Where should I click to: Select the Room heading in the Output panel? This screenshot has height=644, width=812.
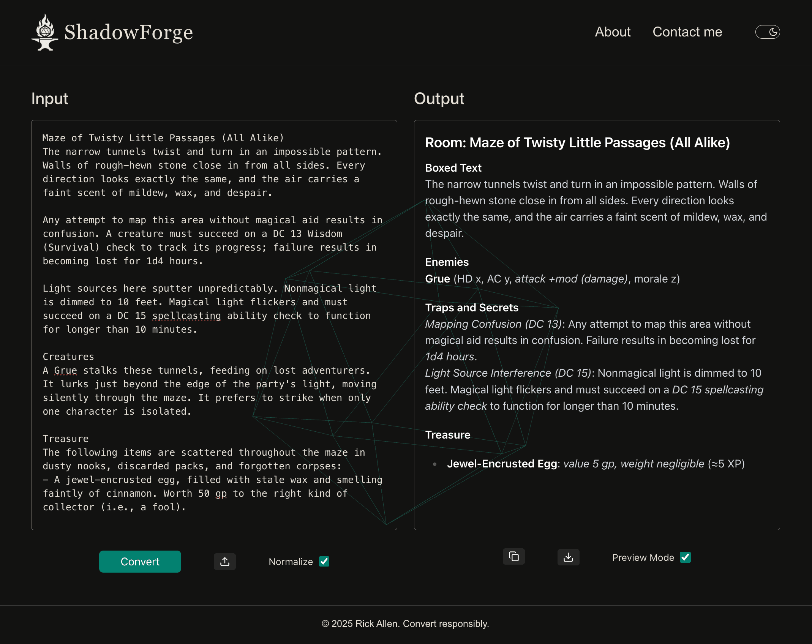[577, 143]
